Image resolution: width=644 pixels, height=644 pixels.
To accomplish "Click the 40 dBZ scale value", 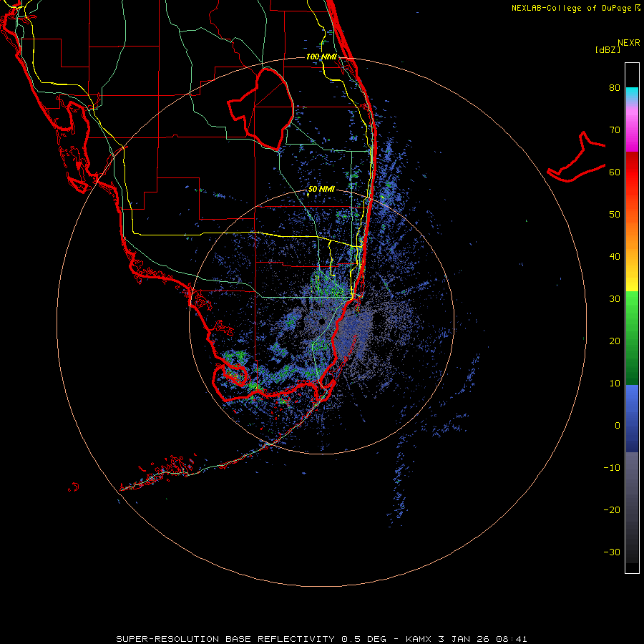I will (615, 257).
